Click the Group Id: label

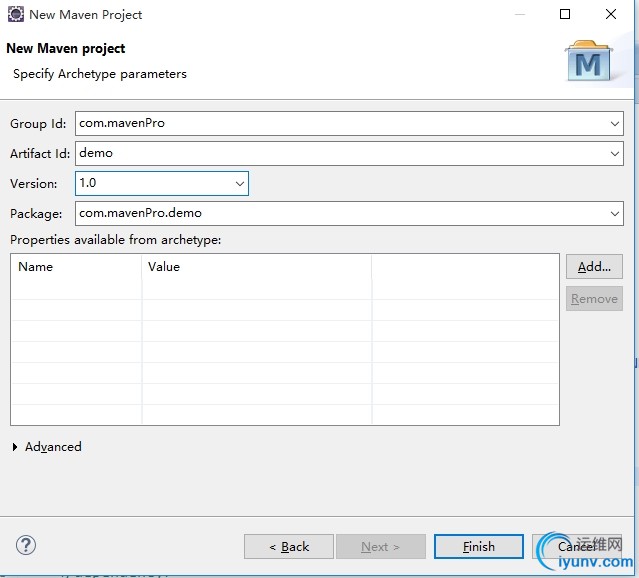(x=38, y=124)
